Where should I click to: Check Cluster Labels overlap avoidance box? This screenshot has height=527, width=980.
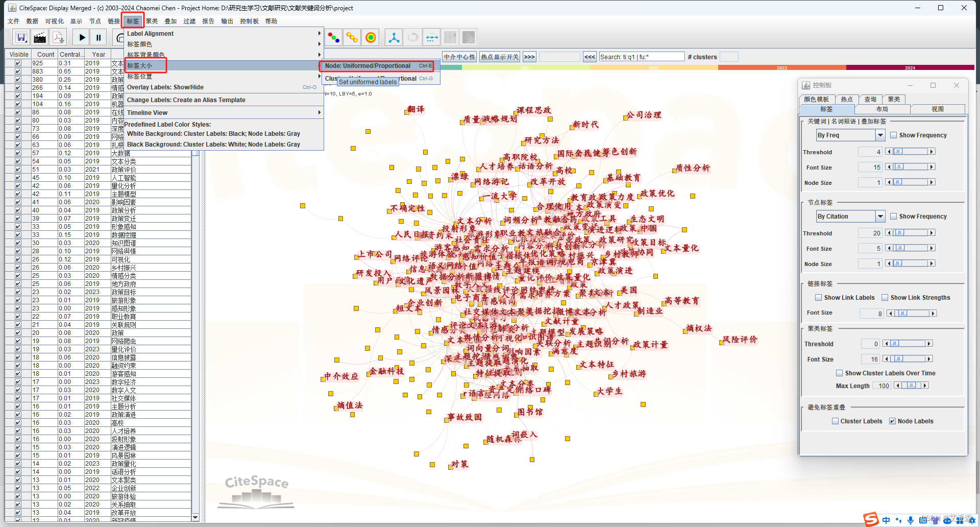click(835, 421)
